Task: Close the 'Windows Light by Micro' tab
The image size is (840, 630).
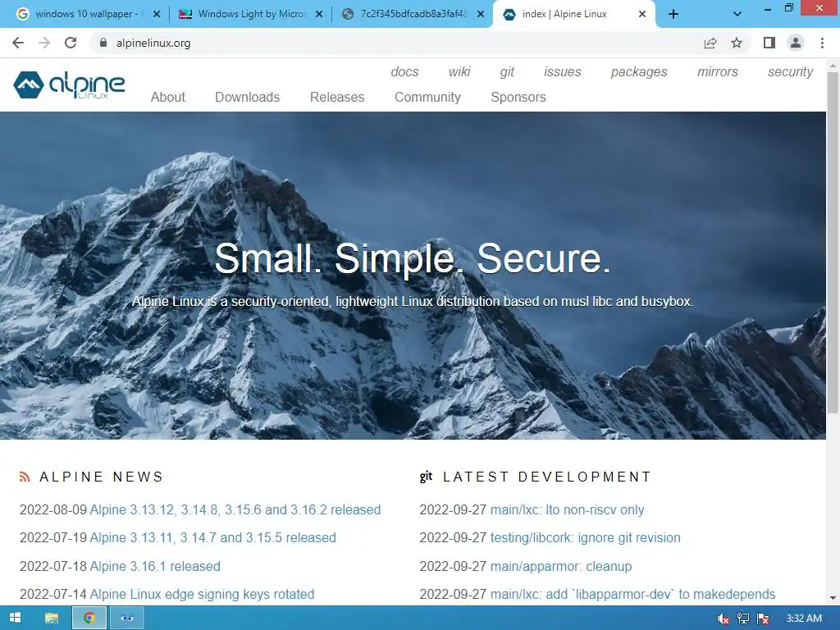Action: [x=319, y=14]
